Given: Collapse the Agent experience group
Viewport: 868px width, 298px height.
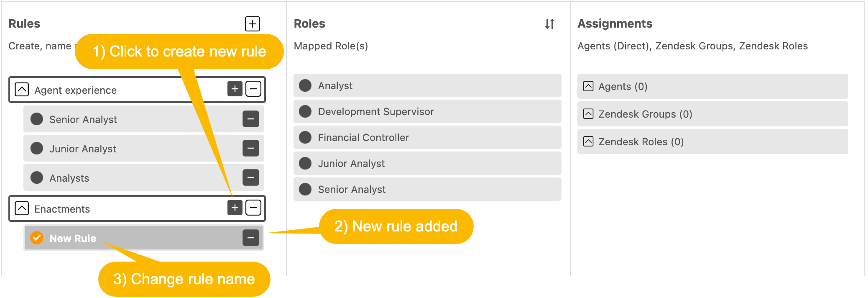Looking at the screenshot, I should coord(22,89).
